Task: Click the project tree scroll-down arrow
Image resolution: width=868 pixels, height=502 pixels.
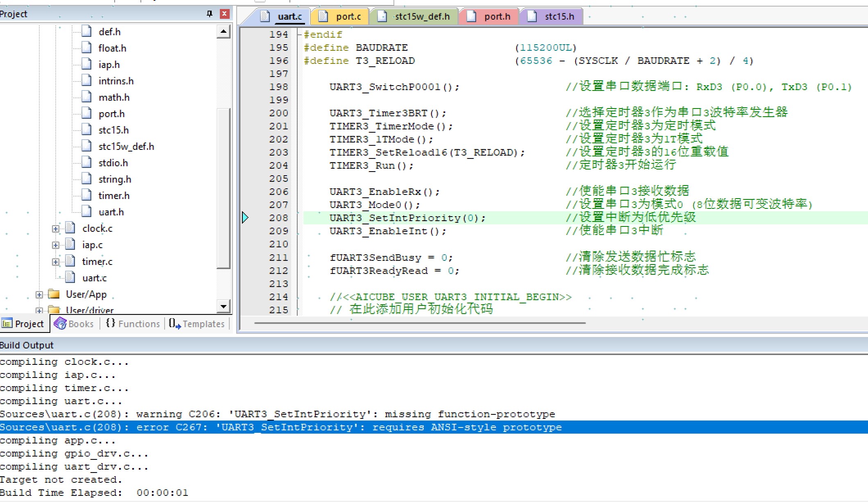Action: click(x=223, y=306)
